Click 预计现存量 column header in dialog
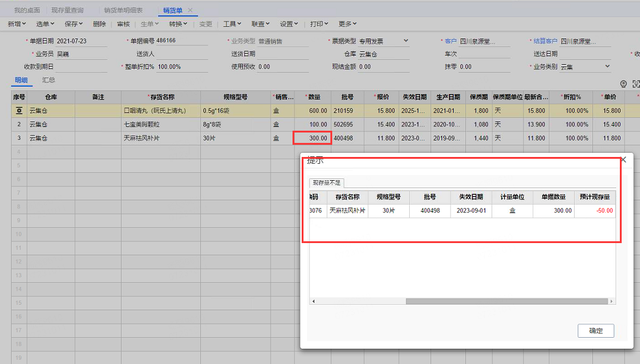 pyautogui.click(x=595, y=197)
